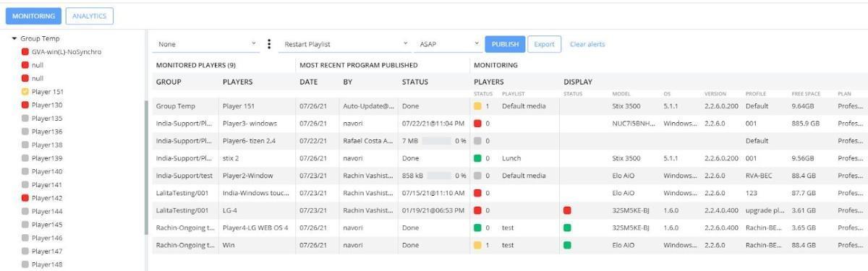Select Player 151 in the tree
The height and width of the screenshot is (271, 868).
tap(48, 92)
